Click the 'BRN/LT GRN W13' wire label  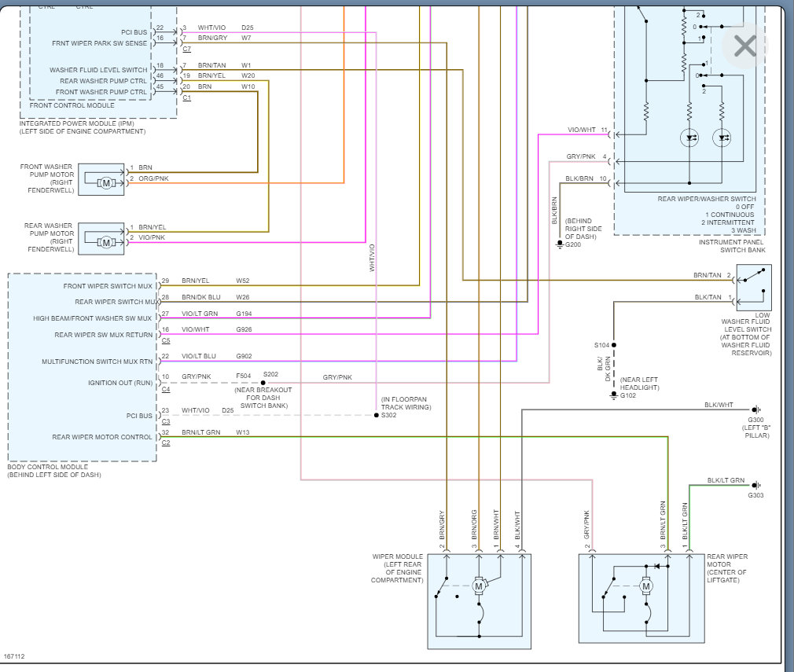tap(215, 432)
